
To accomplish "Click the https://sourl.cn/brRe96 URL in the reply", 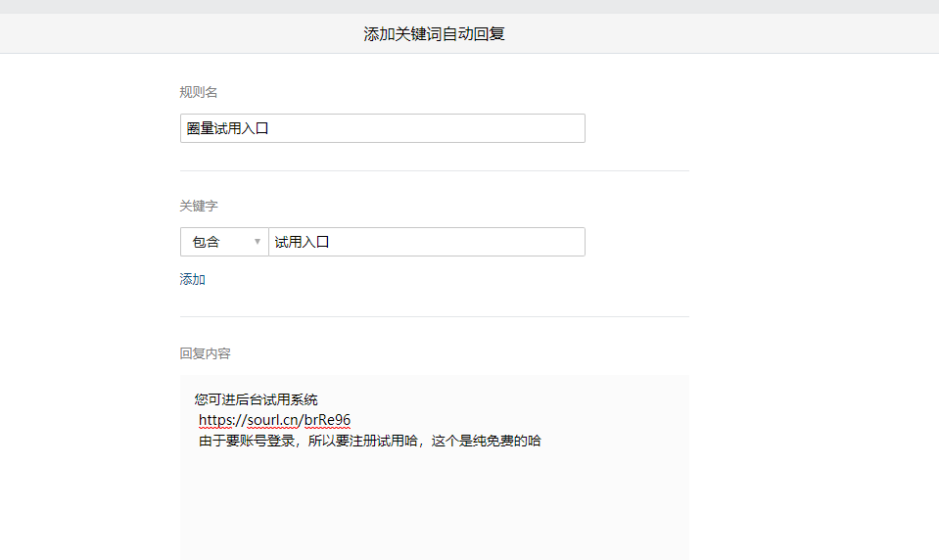I will [x=274, y=420].
